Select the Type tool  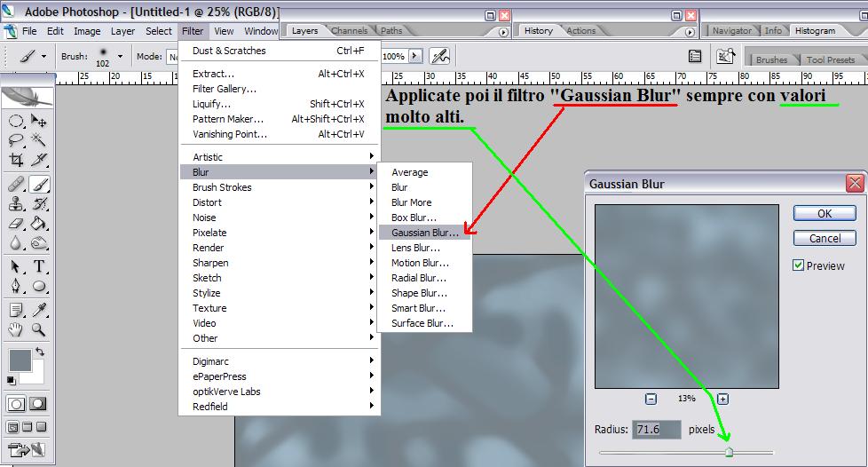tap(39, 267)
